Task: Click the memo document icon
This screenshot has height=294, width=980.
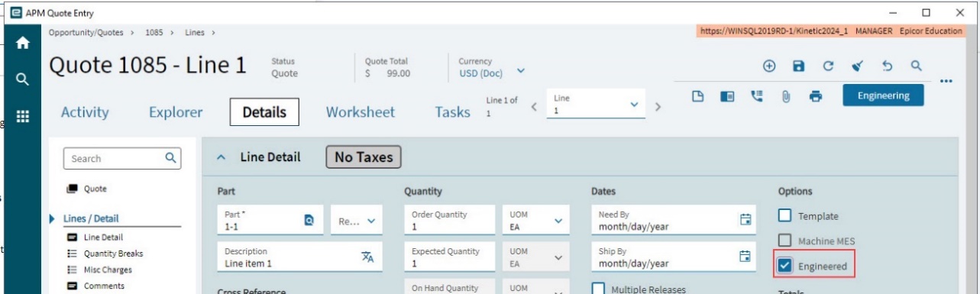Action: coord(697,96)
